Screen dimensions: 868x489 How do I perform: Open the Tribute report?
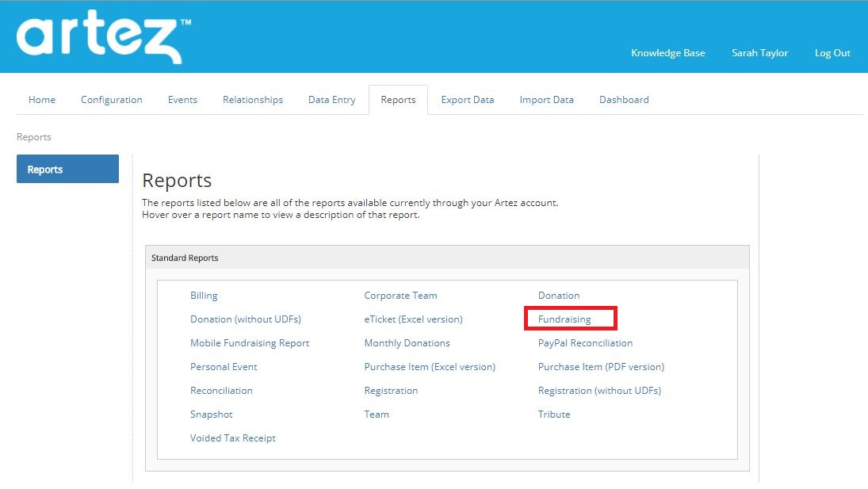(554, 415)
